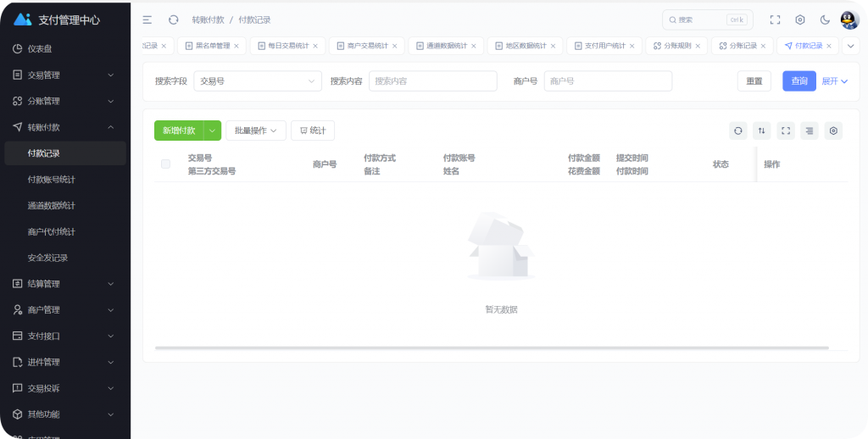This screenshot has height=439, width=868.
Task: Collapse the 转账付款 sidebar menu
Action: click(x=65, y=127)
